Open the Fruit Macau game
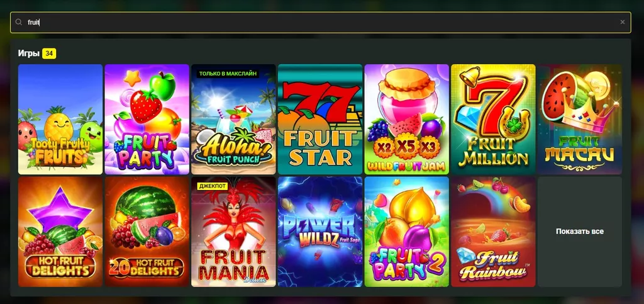 coord(580,119)
